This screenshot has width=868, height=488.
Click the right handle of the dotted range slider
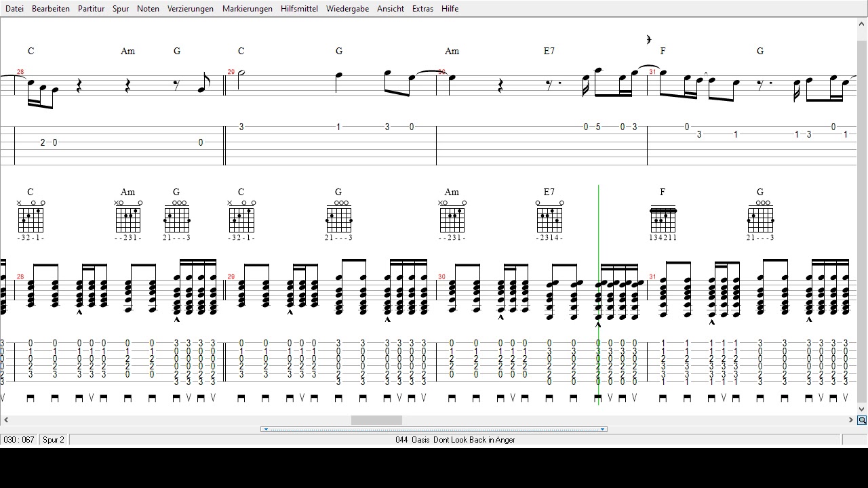point(602,429)
